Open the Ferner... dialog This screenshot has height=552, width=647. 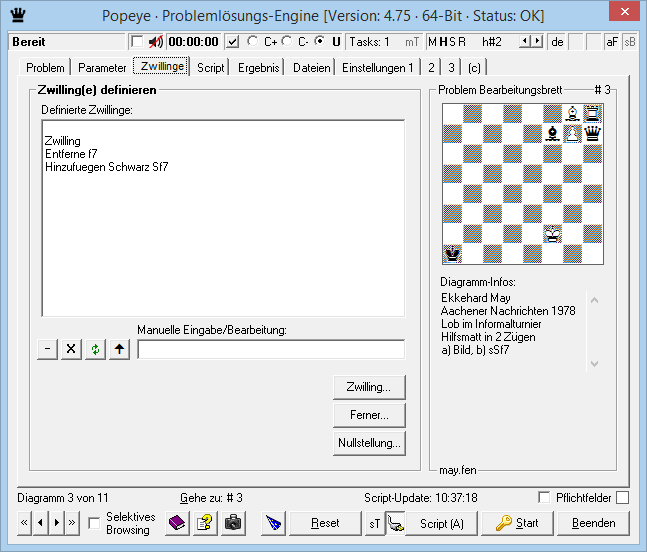coord(368,415)
